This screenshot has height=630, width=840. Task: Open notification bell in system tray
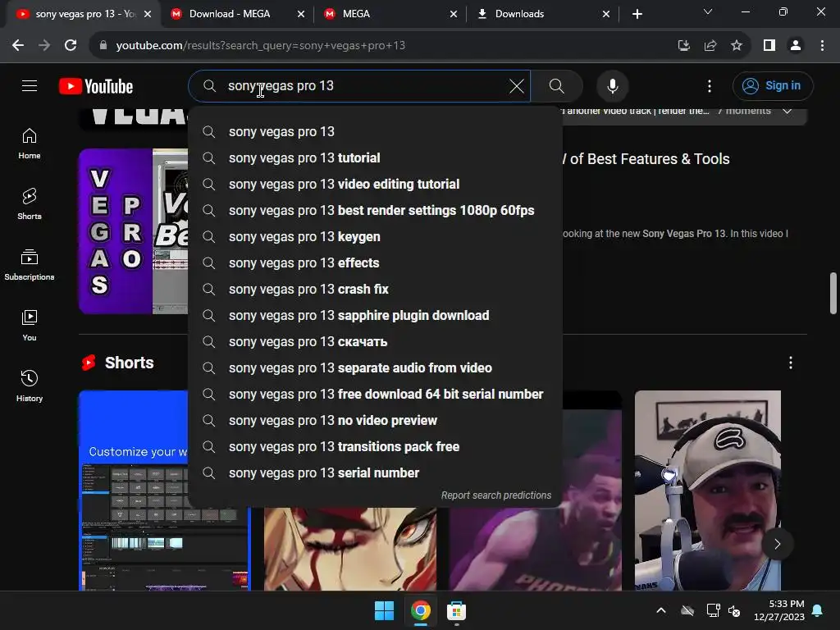pyautogui.click(x=818, y=610)
